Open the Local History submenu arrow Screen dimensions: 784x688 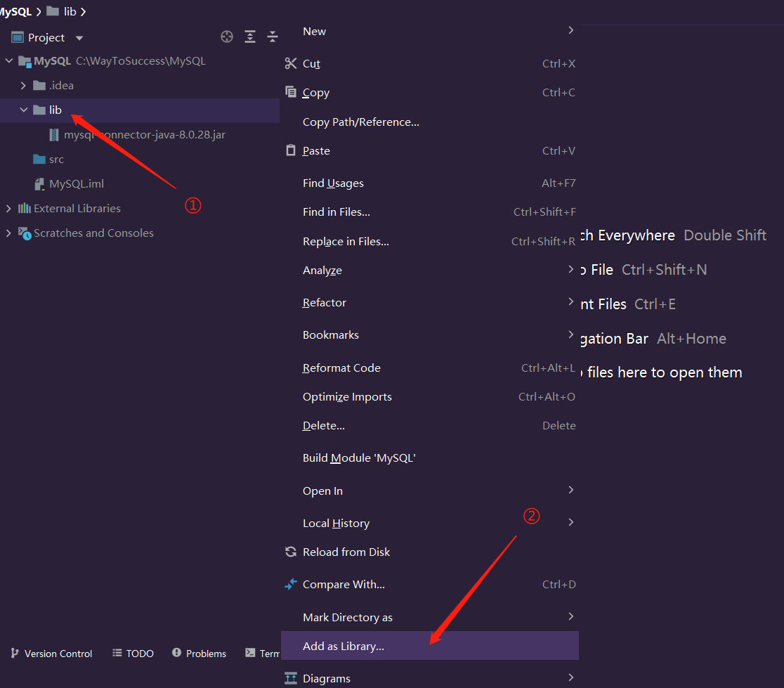coord(571,522)
